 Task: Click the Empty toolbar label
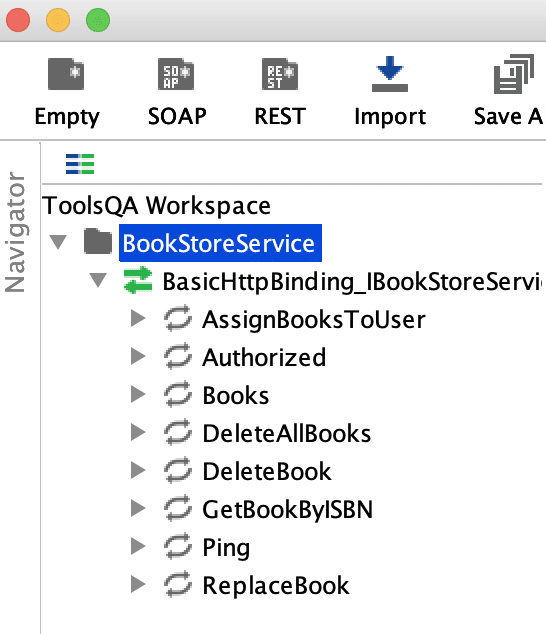[x=67, y=117]
